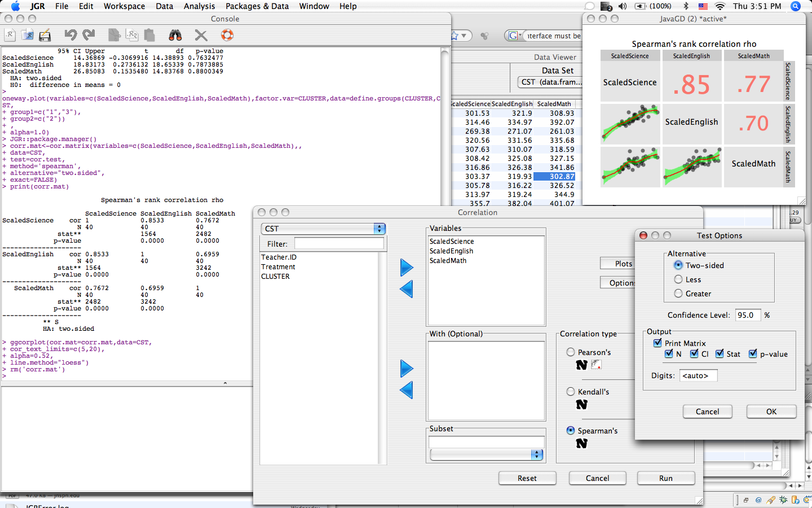812x508 pixels.
Task: Click the cut scissors toolbar icon
Action: [114, 35]
